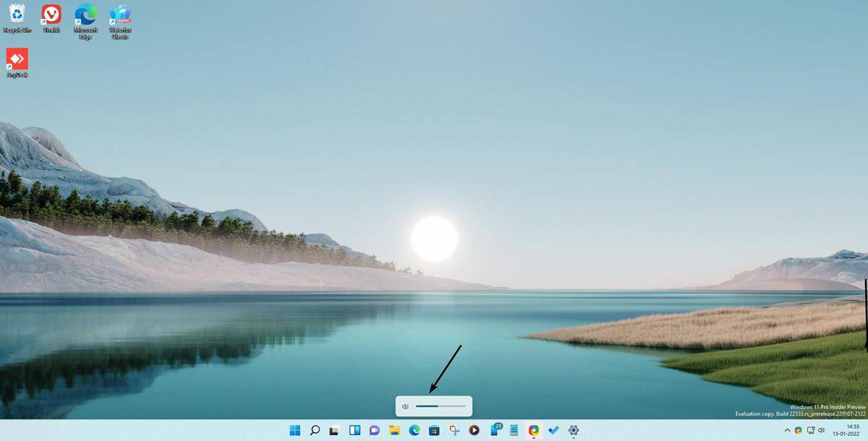Open Microsoft Edge from the taskbar
Image resolution: width=868 pixels, height=441 pixels.
tap(413, 429)
